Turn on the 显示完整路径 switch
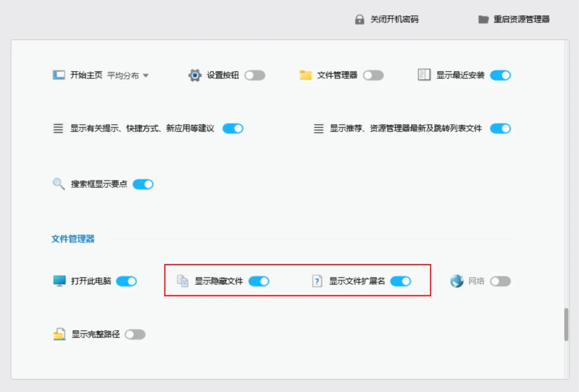Screen dimensions: 579x392 (135, 334)
